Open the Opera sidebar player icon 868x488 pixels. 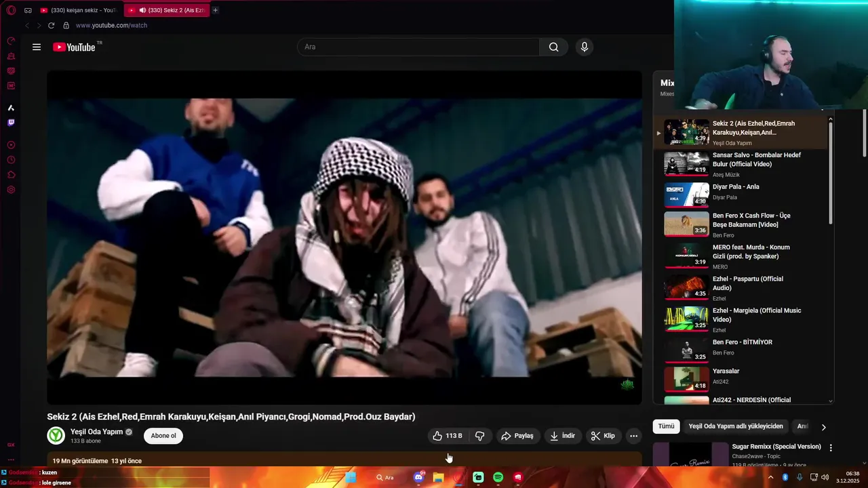[x=11, y=145]
